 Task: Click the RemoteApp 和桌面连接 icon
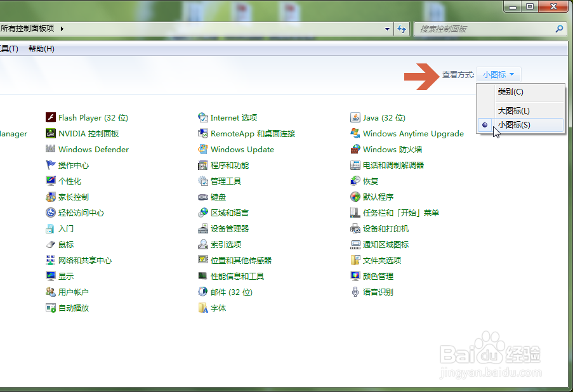[x=203, y=133]
